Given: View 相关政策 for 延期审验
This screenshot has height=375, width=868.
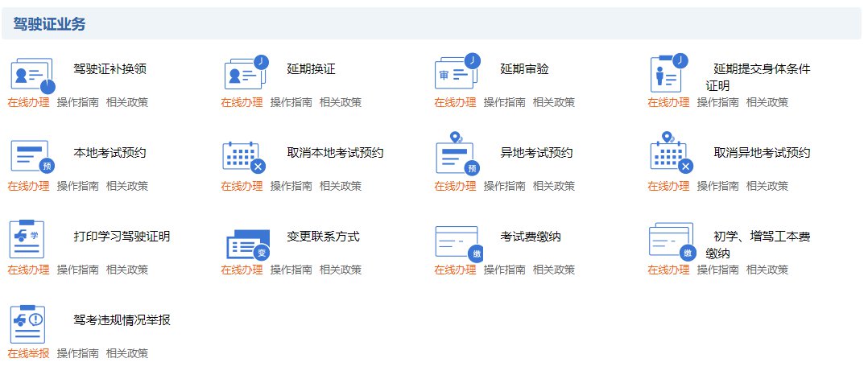Looking at the screenshot, I should 554,102.
